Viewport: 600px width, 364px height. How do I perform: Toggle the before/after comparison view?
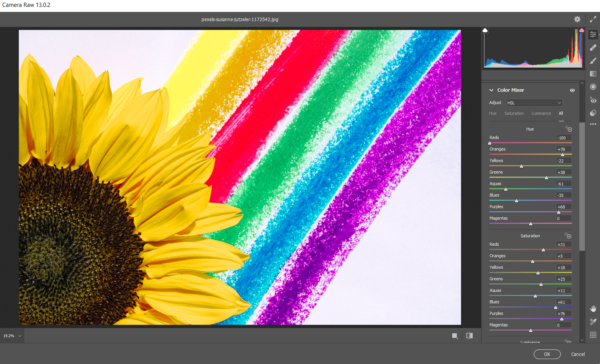(469, 336)
